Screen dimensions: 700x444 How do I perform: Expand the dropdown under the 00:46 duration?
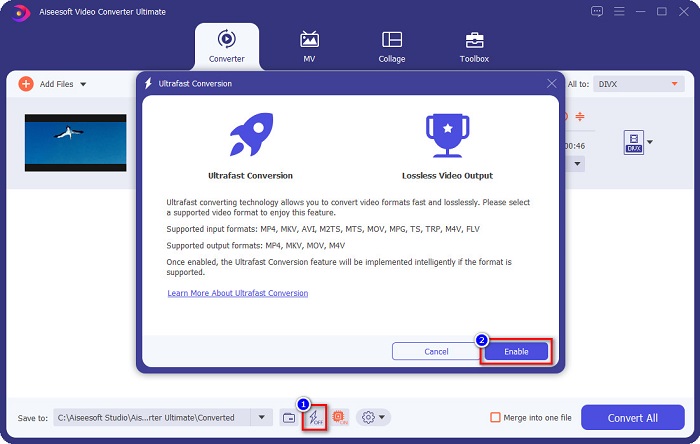pos(577,164)
